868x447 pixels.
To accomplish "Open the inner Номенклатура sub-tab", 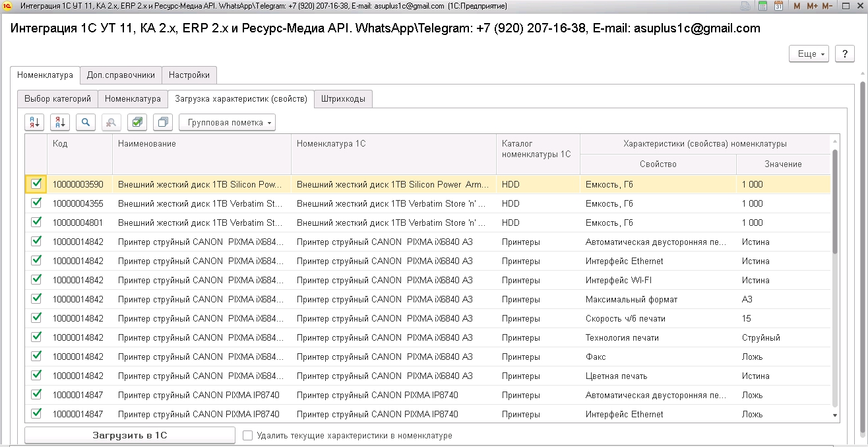I will [x=133, y=99].
